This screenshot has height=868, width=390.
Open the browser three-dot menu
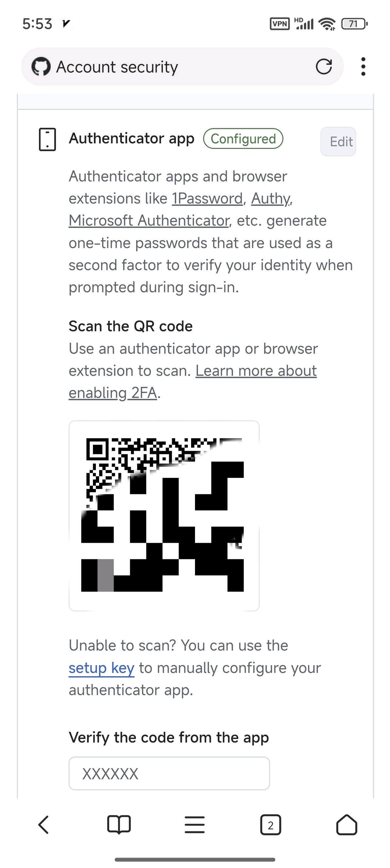click(x=363, y=66)
